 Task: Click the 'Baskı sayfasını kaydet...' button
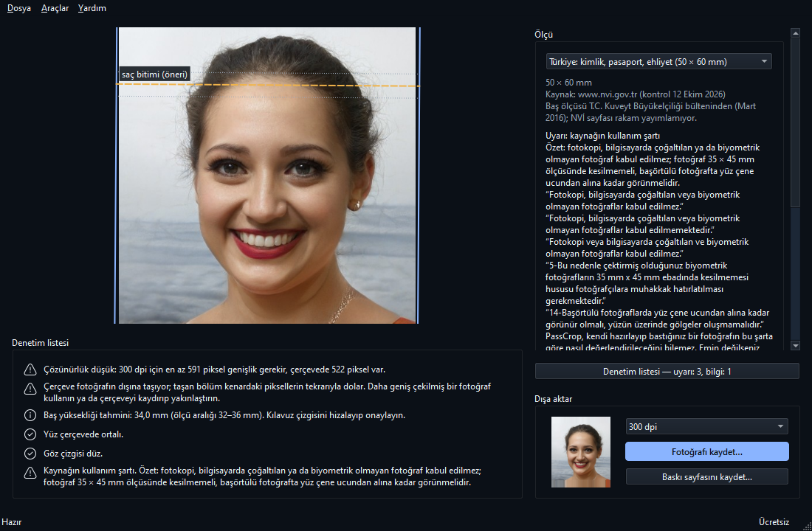[x=707, y=476]
